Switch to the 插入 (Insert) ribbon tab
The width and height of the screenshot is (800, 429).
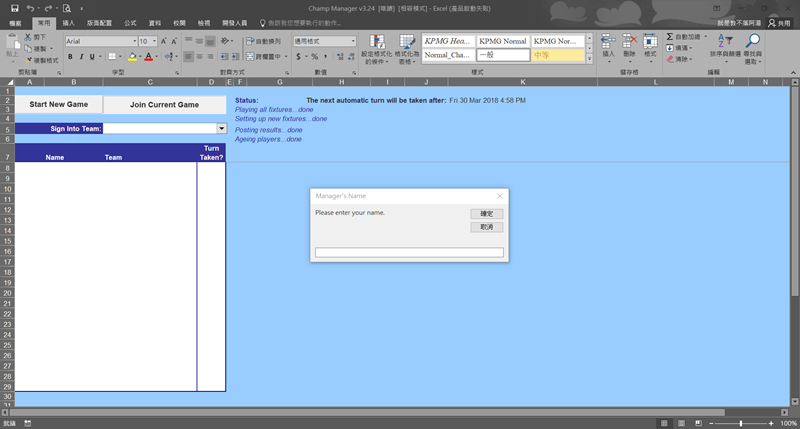[68, 21]
